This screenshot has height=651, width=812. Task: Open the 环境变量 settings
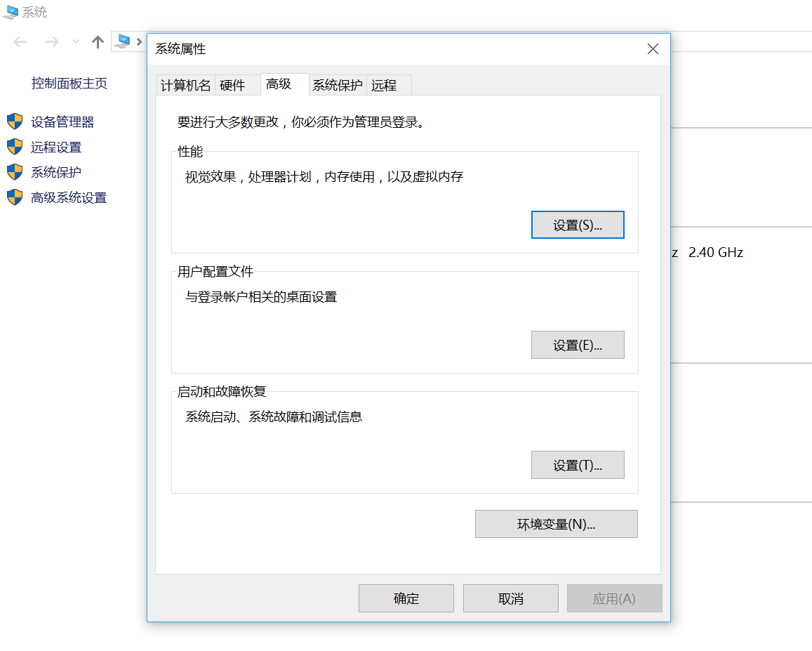point(556,523)
